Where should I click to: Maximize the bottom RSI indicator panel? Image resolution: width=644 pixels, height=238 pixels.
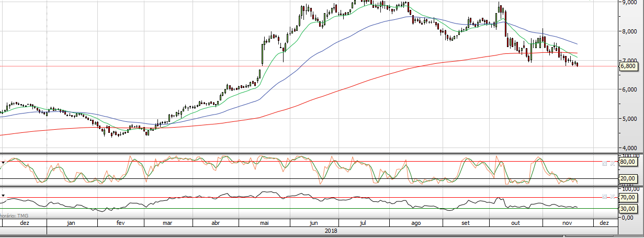[x=604, y=197]
